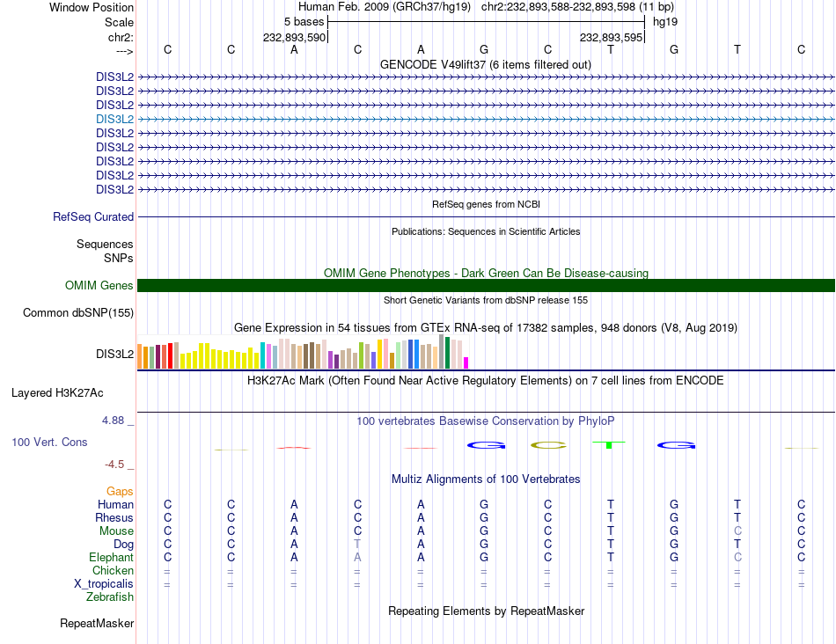
Task: Click the Gene Expression in 54 tissues title
Action: (x=486, y=328)
